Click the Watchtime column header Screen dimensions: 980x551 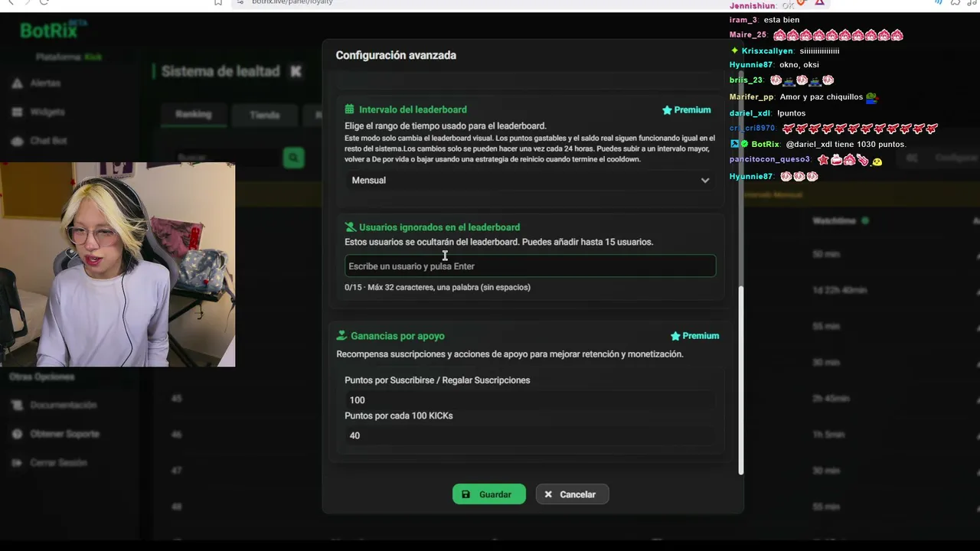click(835, 221)
